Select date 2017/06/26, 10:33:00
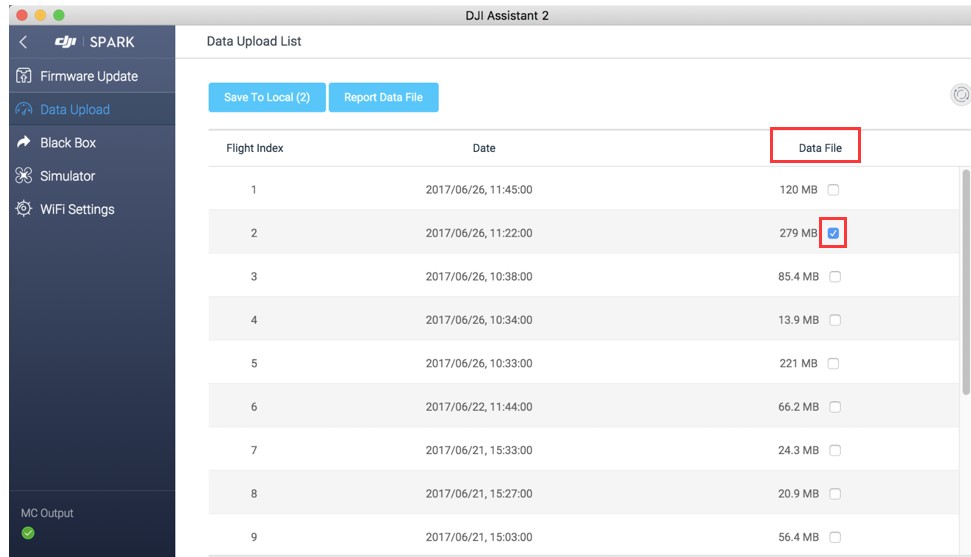 coord(479,363)
